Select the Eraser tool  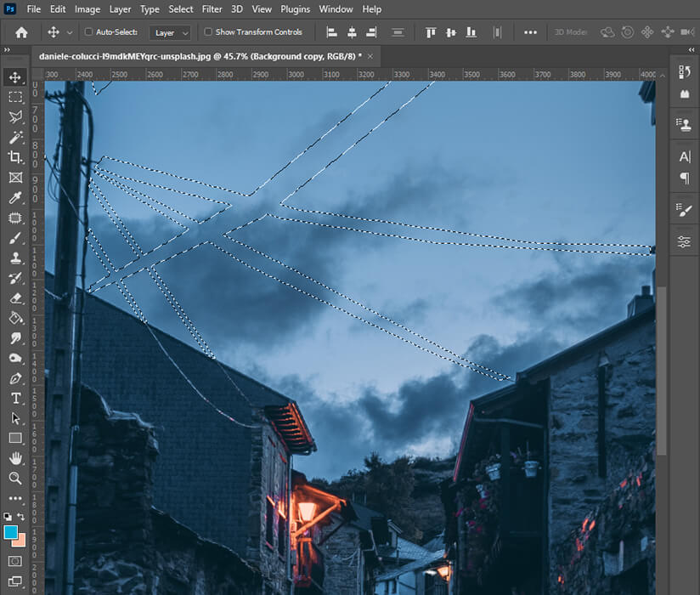coord(15,298)
